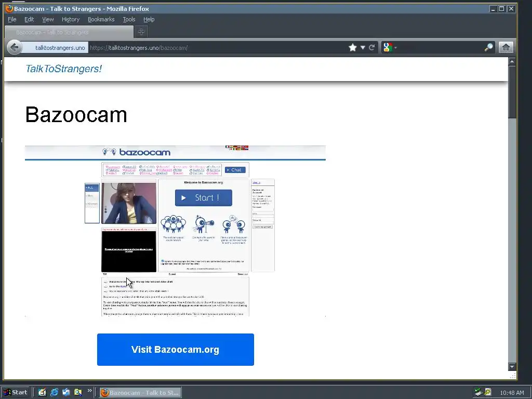532x399 pixels.
Task: Click the Firefox icon in the title bar
Action: tap(9, 8)
